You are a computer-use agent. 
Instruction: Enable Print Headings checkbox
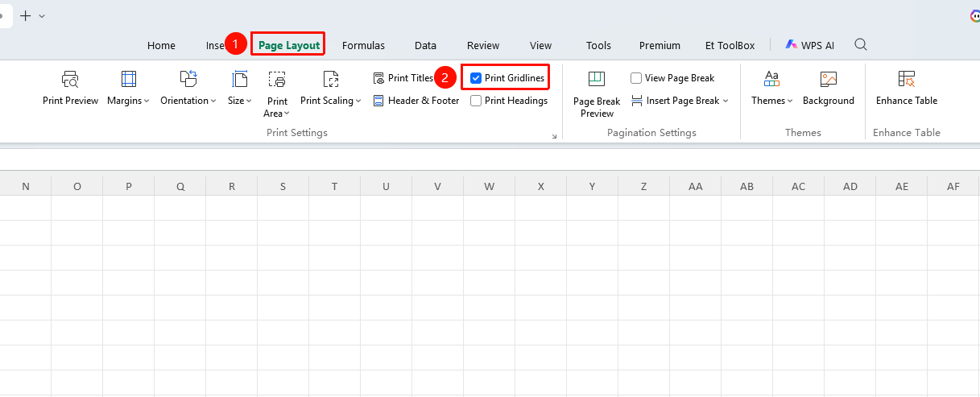point(476,101)
